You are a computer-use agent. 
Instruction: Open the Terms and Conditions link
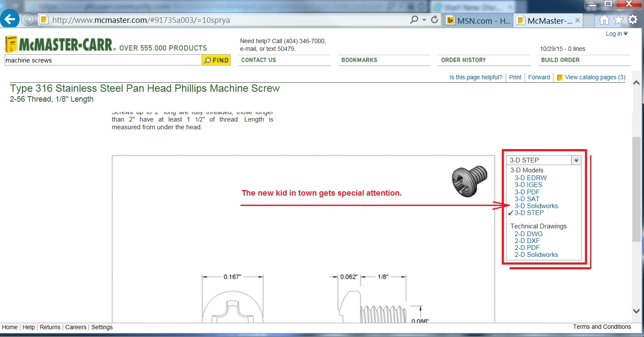(602, 327)
